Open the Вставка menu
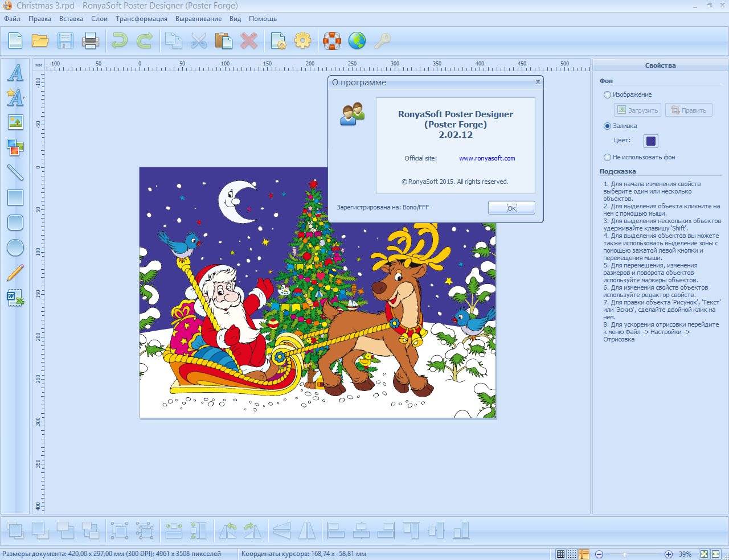729x560 pixels. pyautogui.click(x=71, y=19)
